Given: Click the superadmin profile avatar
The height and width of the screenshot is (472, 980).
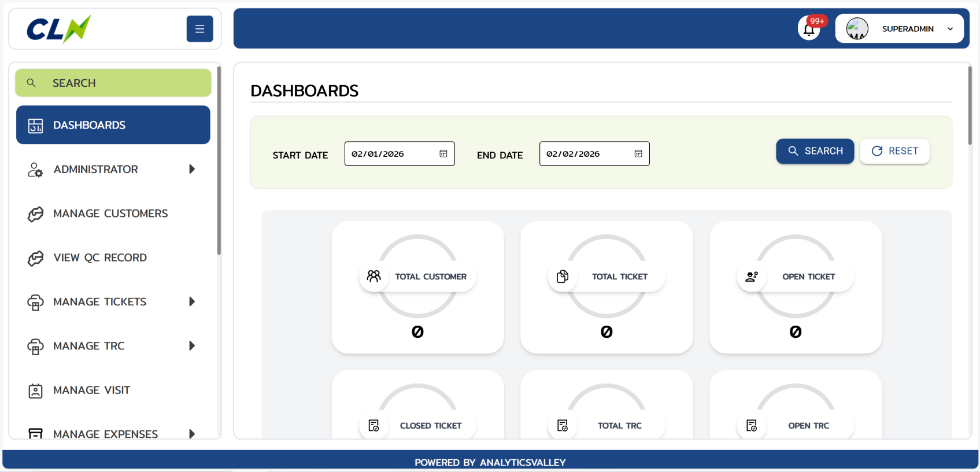Looking at the screenshot, I should click(857, 28).
